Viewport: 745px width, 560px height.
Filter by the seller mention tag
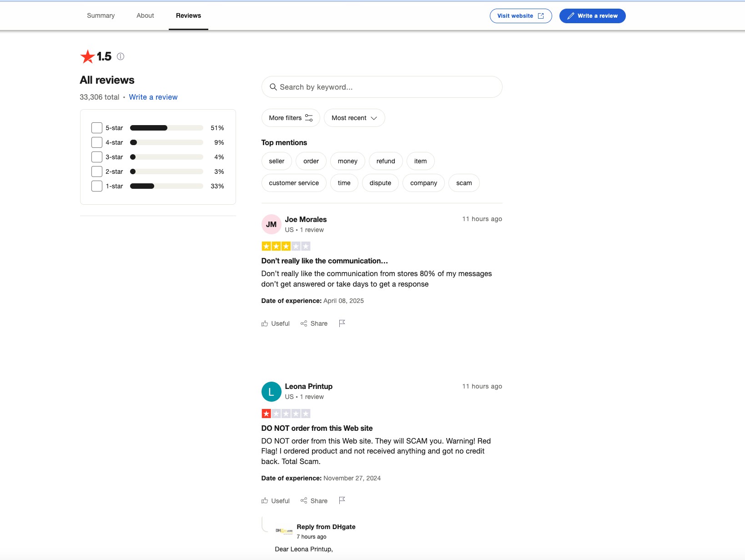click(277, 161)
